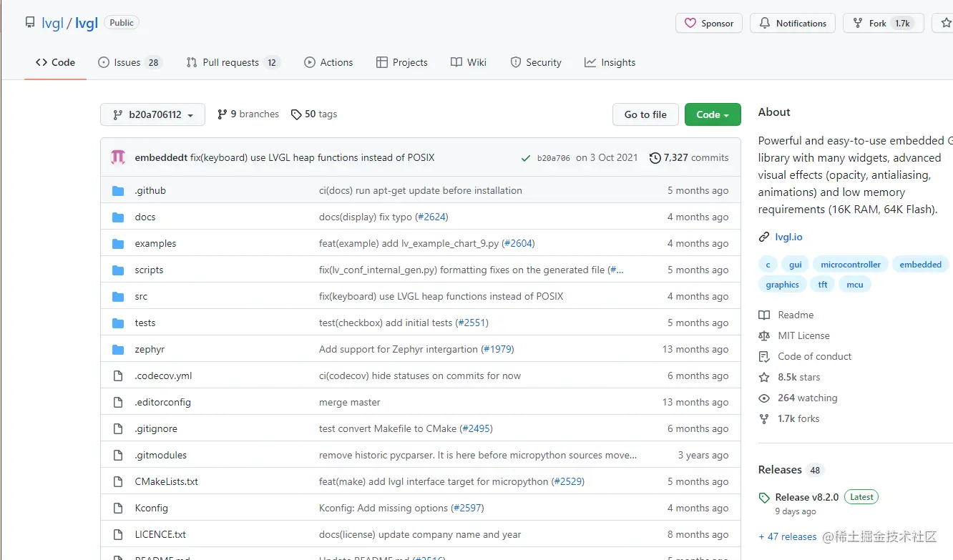Click the .codecov.yml file icon
Image resolution: width=953 pixels, height=560 pixels.
[x=118, y=376]
